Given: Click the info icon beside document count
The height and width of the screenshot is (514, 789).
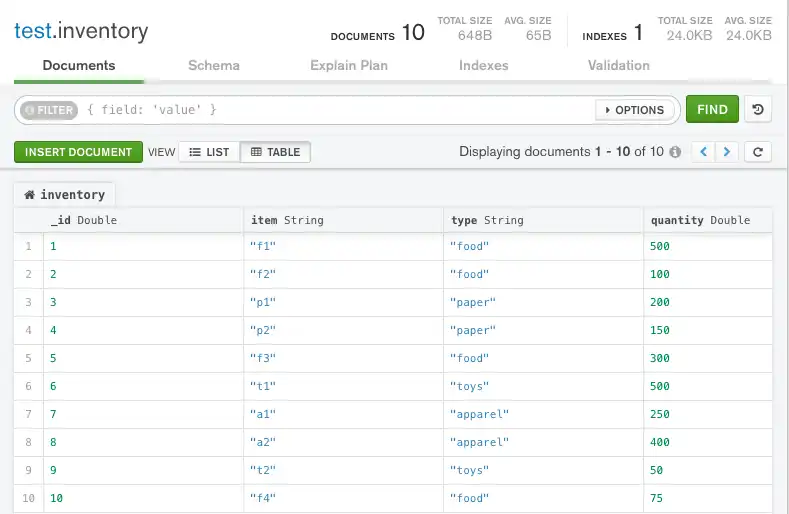Looking at the screenshot, I should tap(675, 153).
